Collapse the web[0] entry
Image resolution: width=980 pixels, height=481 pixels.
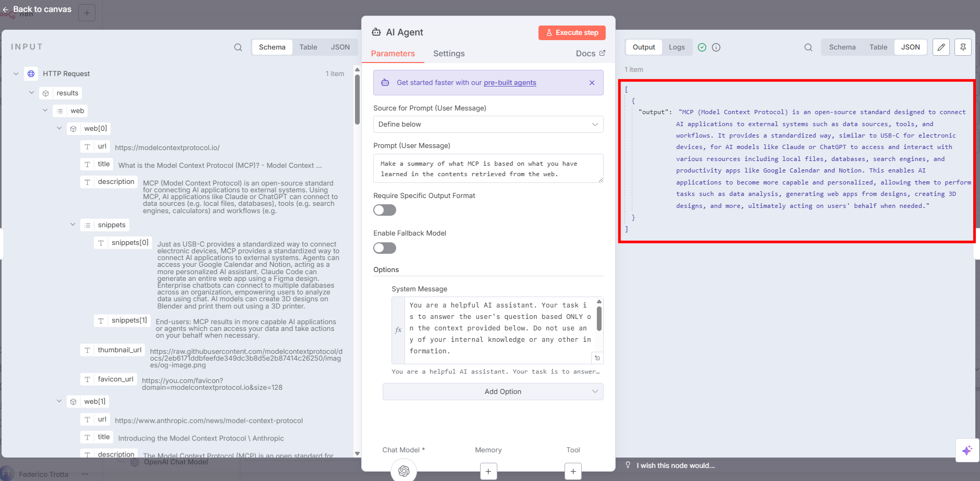click(x=59, y=128)
